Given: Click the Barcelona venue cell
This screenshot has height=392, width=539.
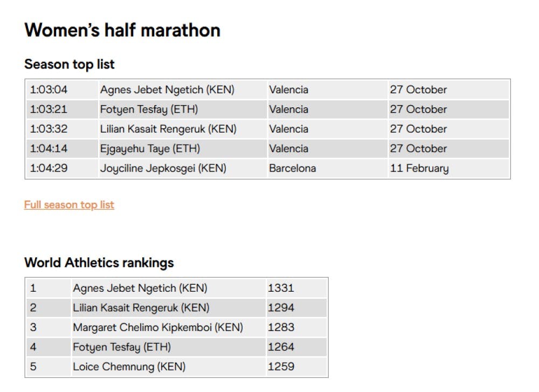Looking at the screenshot, I should [292, 168].
